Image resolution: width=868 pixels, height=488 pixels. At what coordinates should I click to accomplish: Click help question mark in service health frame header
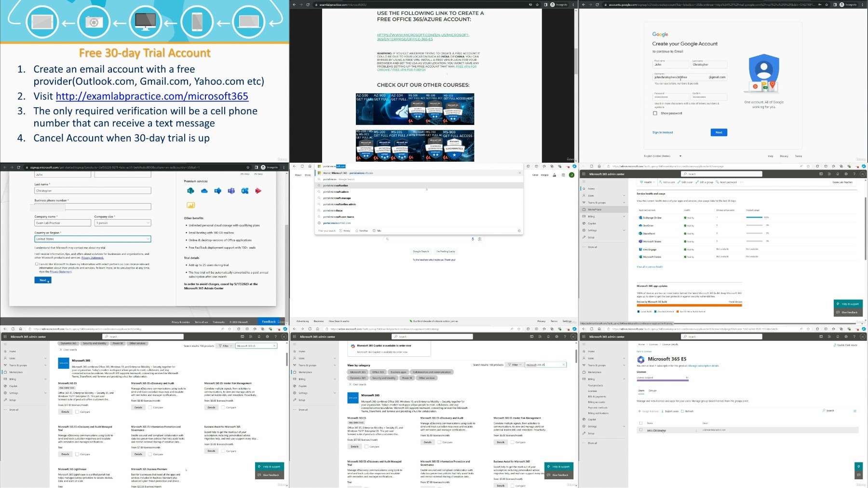854,174
